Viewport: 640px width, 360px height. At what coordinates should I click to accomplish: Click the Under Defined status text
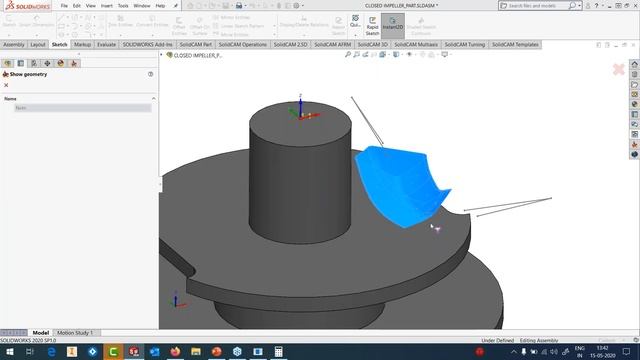pos(497,340)
